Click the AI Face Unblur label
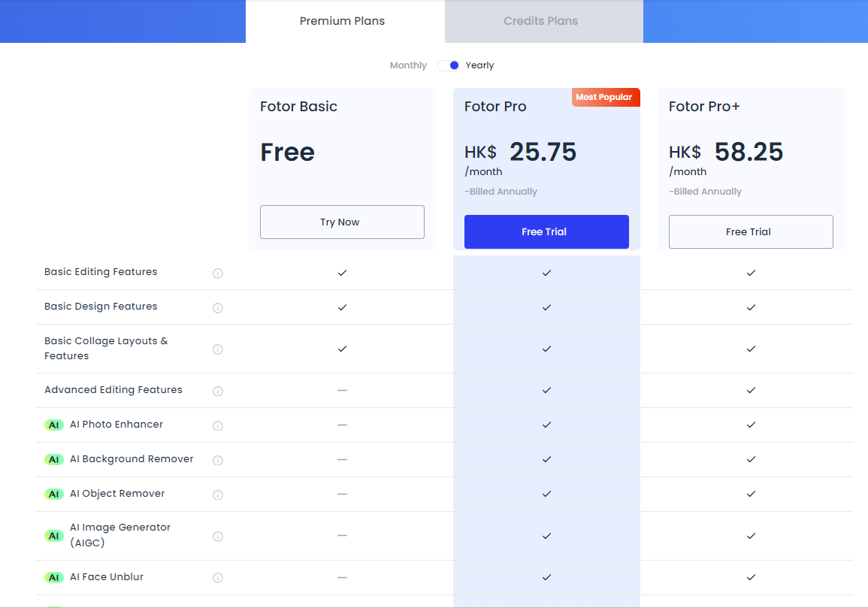The image size is (868, 608). coord(107,577)
